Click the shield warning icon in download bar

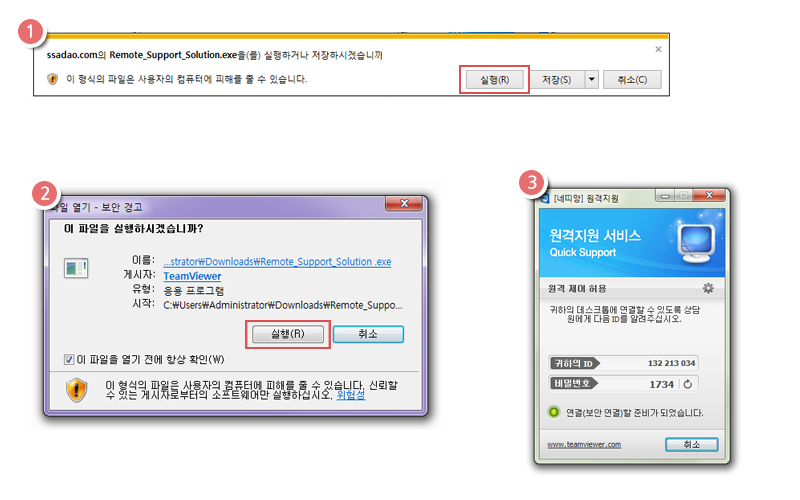[52, 79]
